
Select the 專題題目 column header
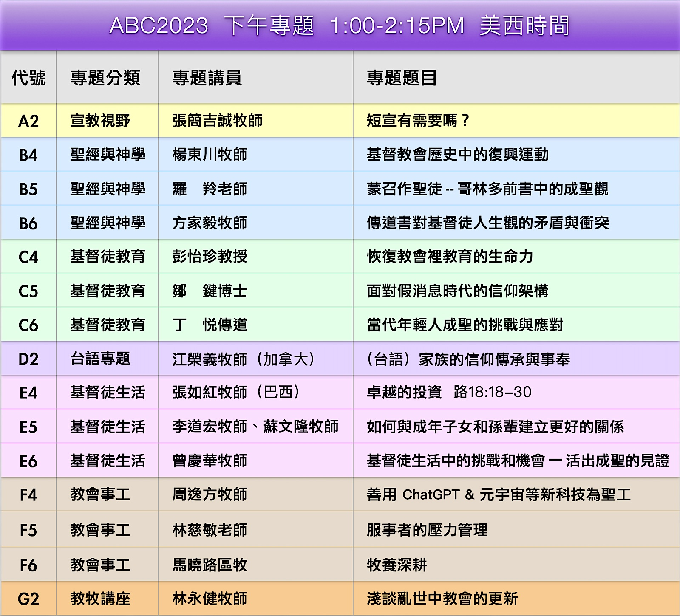(x=402, y=78)
